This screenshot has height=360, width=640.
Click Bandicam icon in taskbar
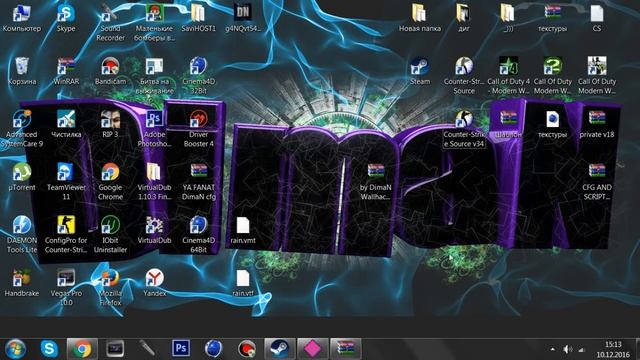pyautogui.click(x=247, y=349)
